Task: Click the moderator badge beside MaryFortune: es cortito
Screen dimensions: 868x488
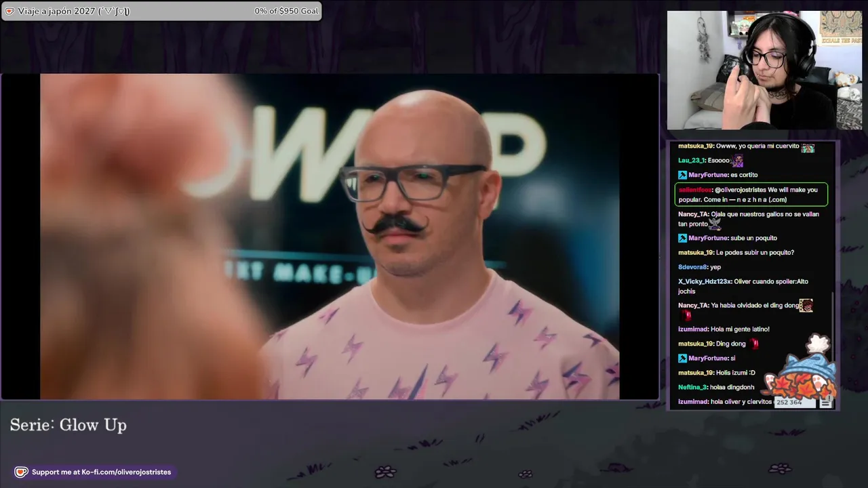Action: tap(682, 175)
